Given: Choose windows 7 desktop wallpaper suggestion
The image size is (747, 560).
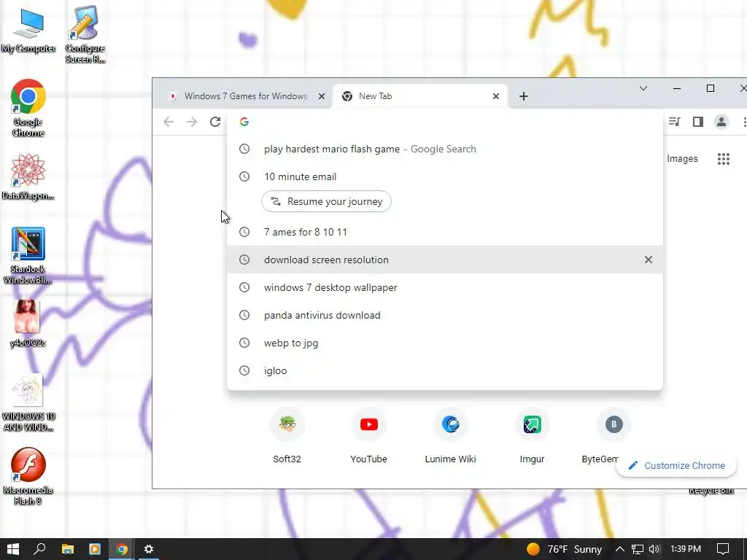Looking at the screenshot, I should [444, 287].
